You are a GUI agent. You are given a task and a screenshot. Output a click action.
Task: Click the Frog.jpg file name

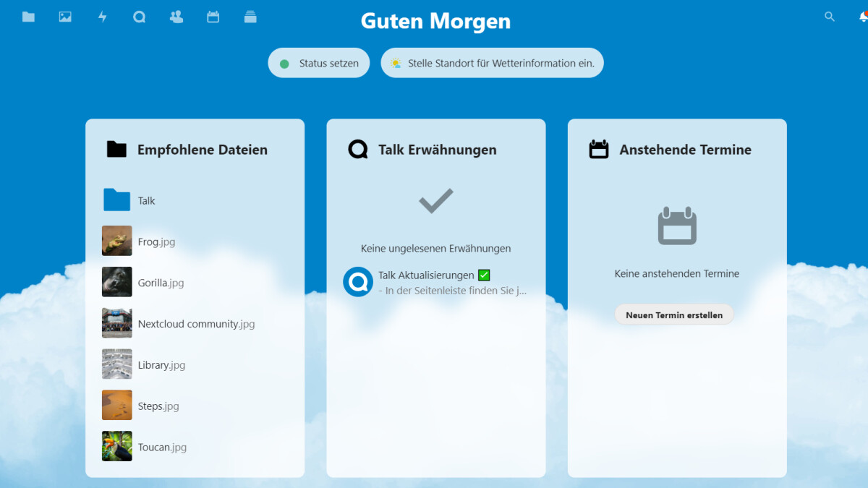click(x=157, y=242)
